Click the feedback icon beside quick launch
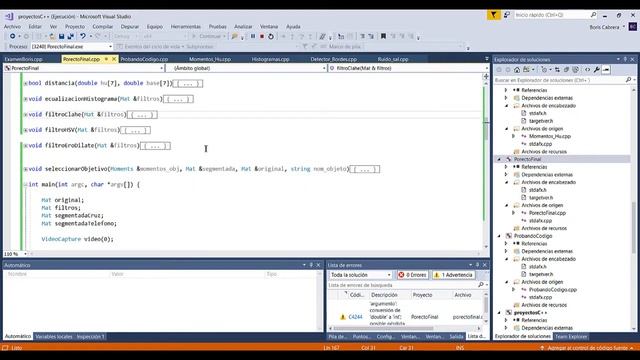This screenshot has width=640, height=360. [507, 15]
